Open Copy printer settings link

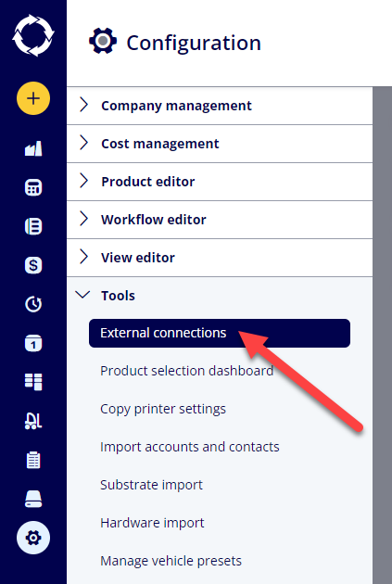[x=163, y=409]
